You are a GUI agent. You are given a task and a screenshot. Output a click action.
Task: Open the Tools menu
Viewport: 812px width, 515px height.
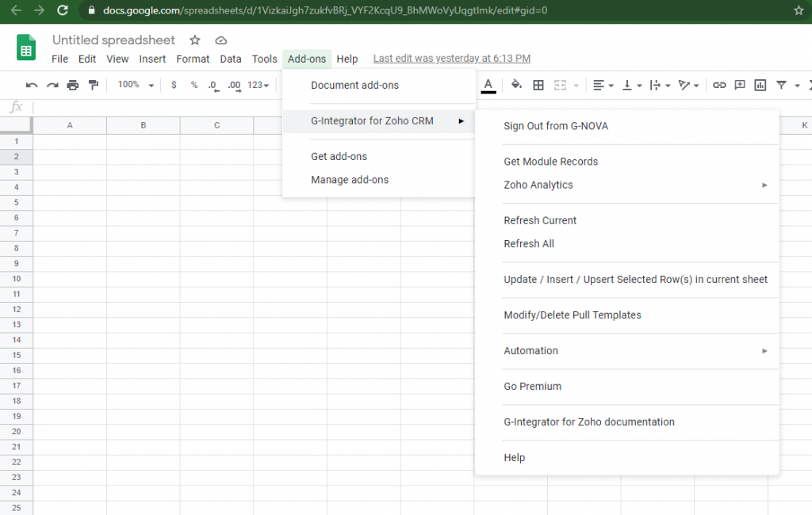265,59
